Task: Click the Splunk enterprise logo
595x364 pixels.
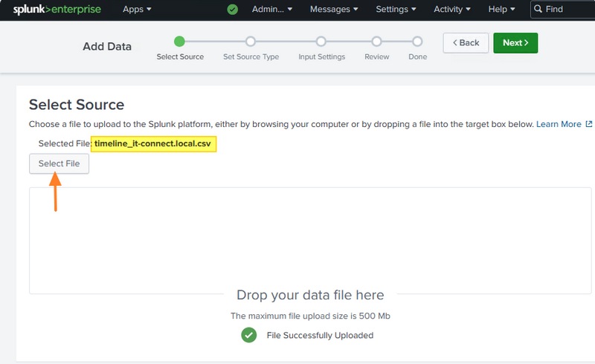Action: (x=57, y=10)
